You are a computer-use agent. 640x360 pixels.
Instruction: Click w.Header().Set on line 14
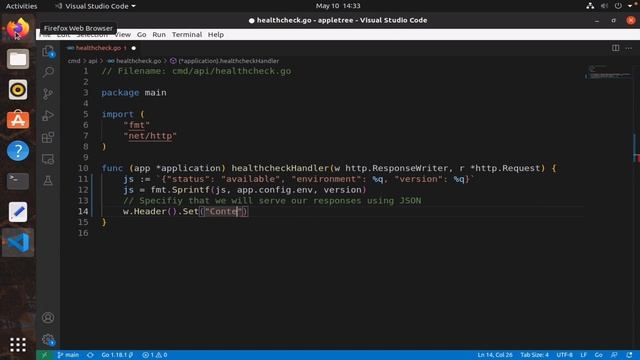point(161,211)
